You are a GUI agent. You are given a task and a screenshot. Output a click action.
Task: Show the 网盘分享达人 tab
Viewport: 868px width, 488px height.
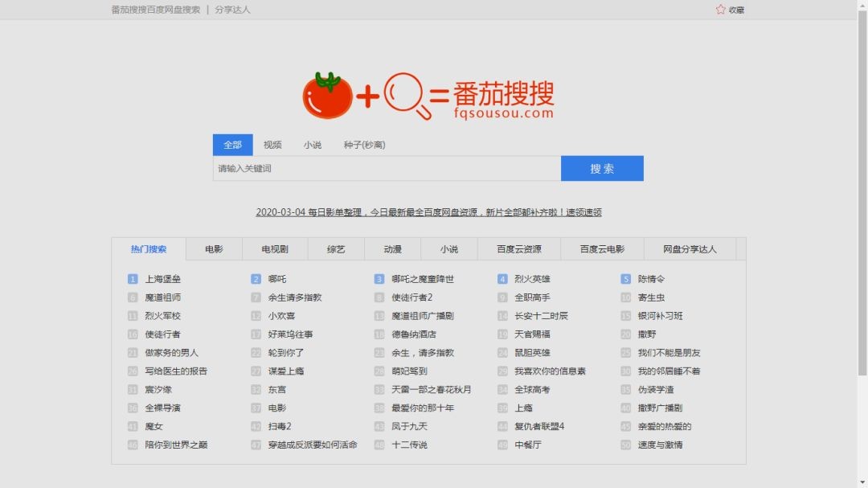tap(690, 249)
